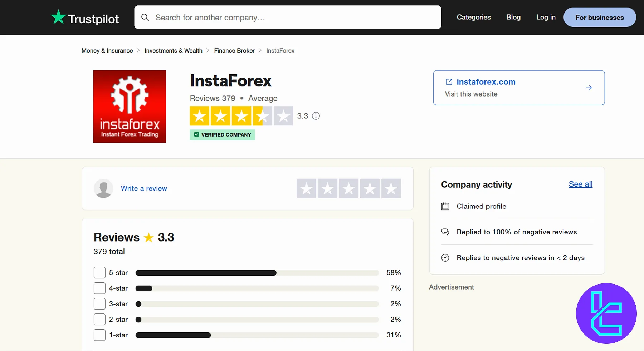Image resolution: width=644 pixels, height=351 pixels.
Task: Click the Trustpilot wordmark
Action: [x=93, y=19]
